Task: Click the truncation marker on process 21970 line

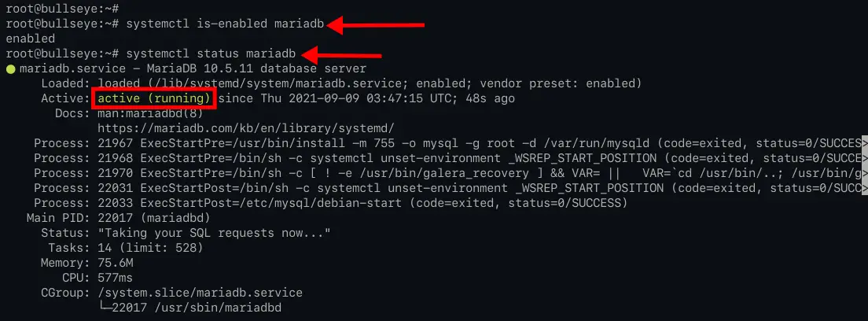Action: 864,174
